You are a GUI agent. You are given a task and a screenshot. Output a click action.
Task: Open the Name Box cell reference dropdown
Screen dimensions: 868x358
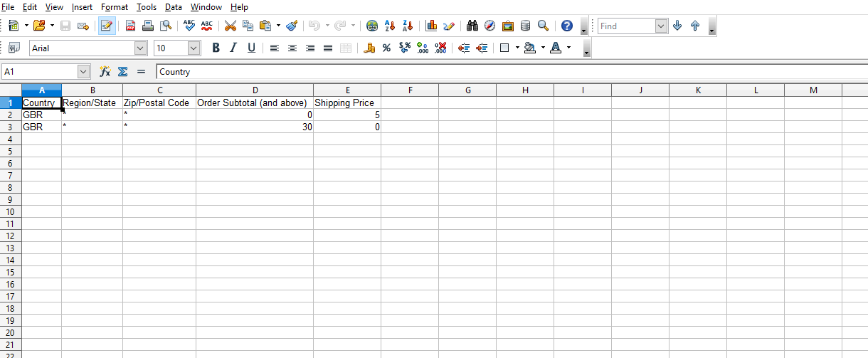(84, 72)
